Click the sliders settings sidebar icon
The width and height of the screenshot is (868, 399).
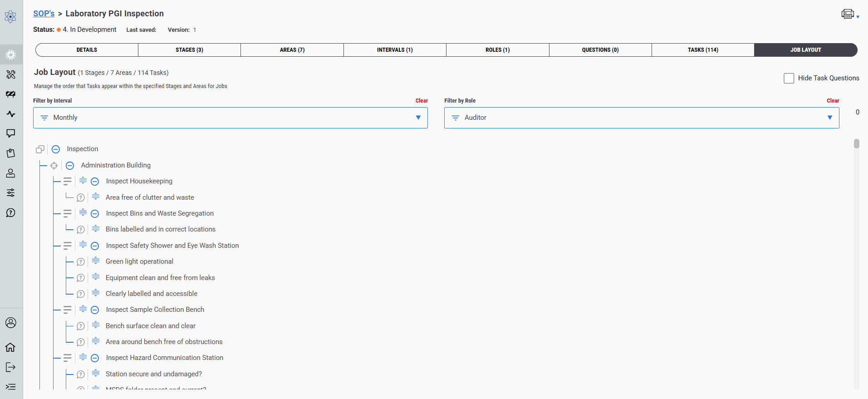[x=10, y=193]
